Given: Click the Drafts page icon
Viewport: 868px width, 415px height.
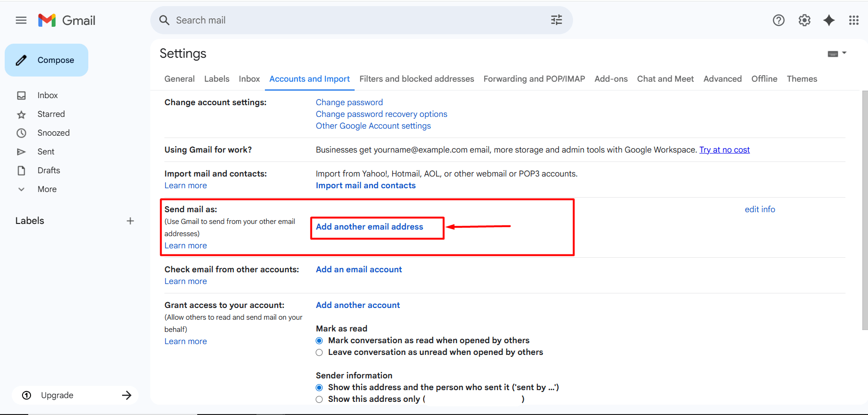Looking at the screenshot, I should pyautogui.click(x=21, y=170).
